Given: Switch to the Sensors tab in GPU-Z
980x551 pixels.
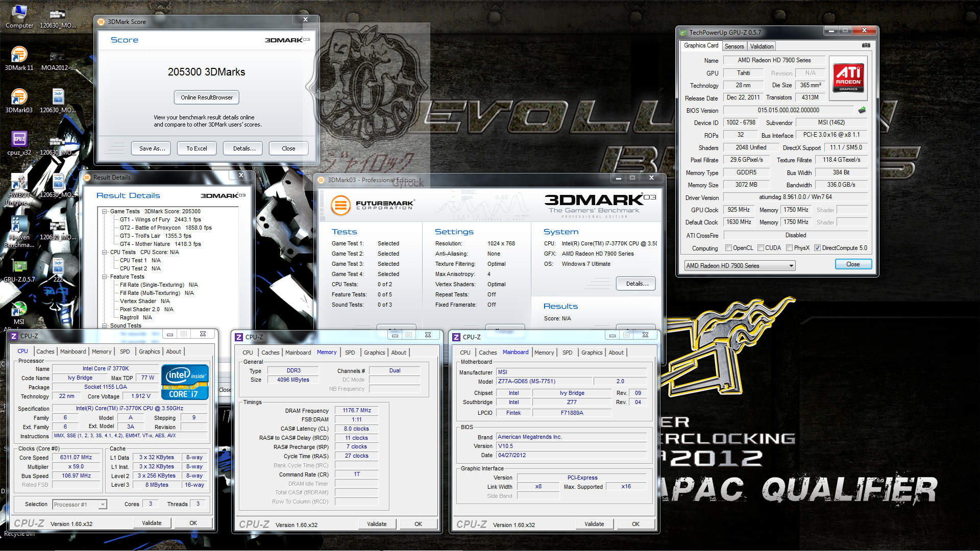Looking at the screenshot, I should tap(734, 46).
